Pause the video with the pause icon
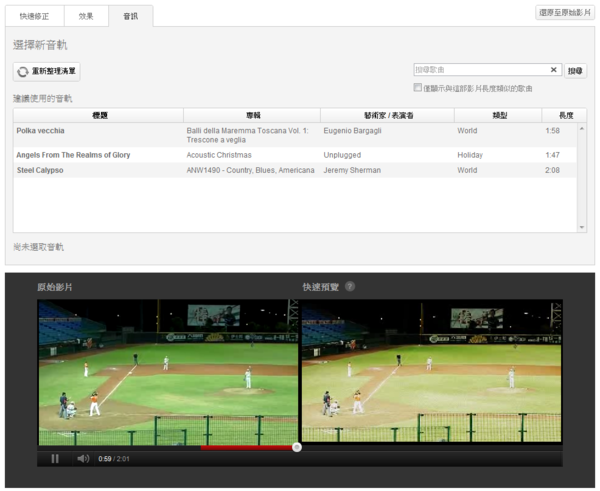 tap(55, 458)
